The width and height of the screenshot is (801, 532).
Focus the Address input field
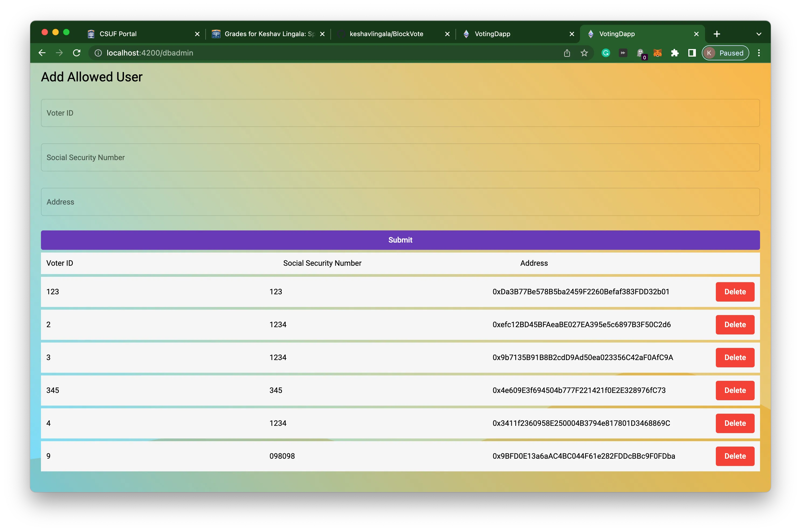(400, 202)
